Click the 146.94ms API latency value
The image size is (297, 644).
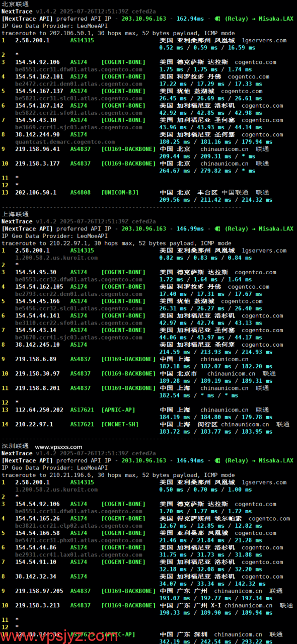[x=189, y=461]
